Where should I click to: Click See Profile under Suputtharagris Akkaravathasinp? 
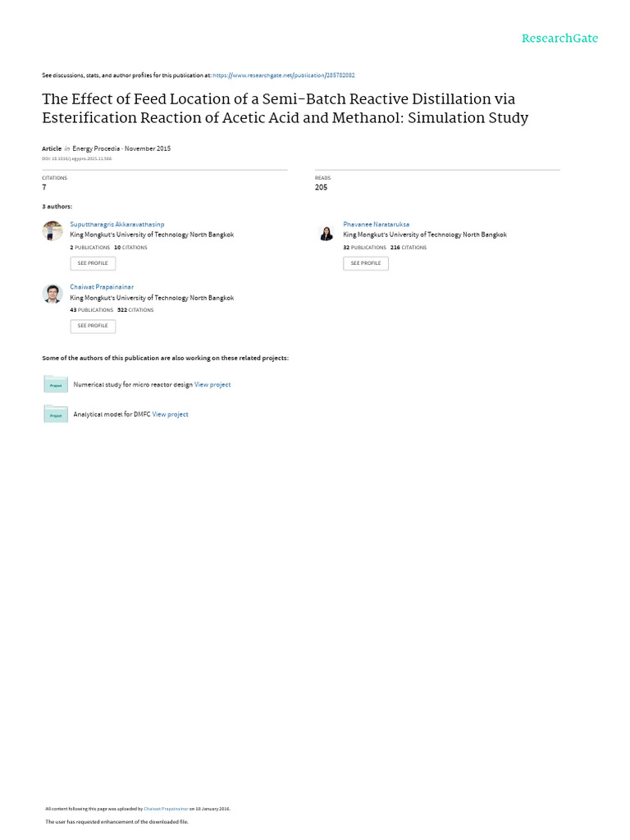pos(93,263)
